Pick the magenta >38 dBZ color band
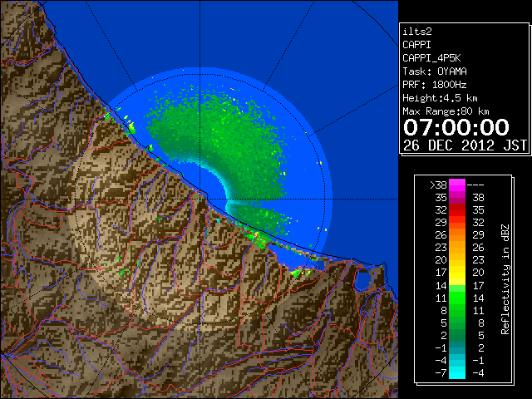The height and width of the screenshot is (399, 532). (x=457, y=185)
